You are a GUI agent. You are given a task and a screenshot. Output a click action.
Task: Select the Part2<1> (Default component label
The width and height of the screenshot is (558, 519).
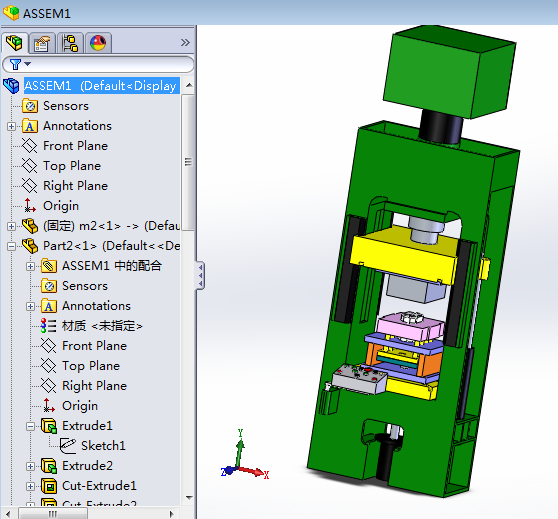[111, 246]
